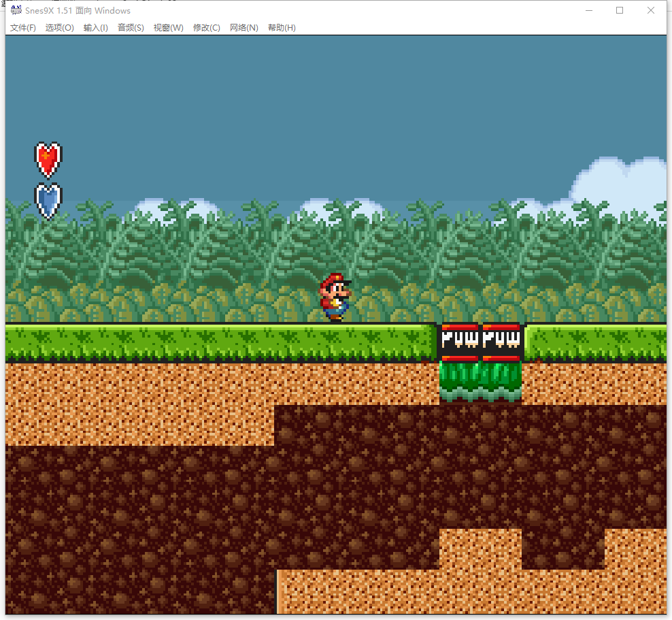Open the 文件(F) file menu
672x620 pixels.
22,28
